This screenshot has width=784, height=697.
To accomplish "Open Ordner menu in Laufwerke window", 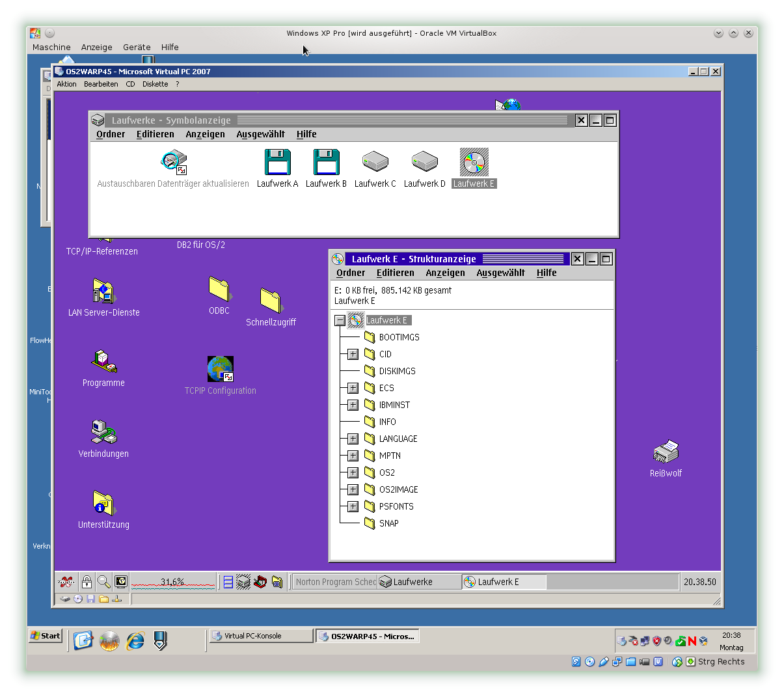I will (111, 134).
